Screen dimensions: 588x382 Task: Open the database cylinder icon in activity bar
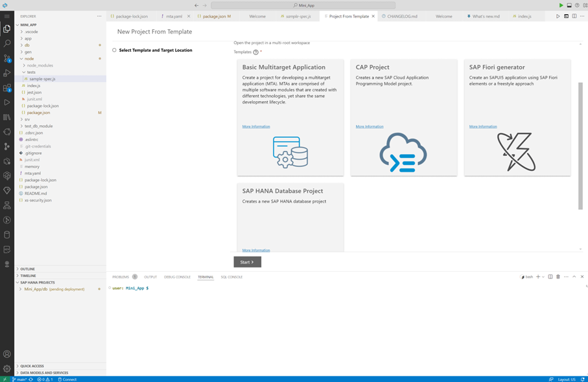pyautogui.click(x=6, y=235)
